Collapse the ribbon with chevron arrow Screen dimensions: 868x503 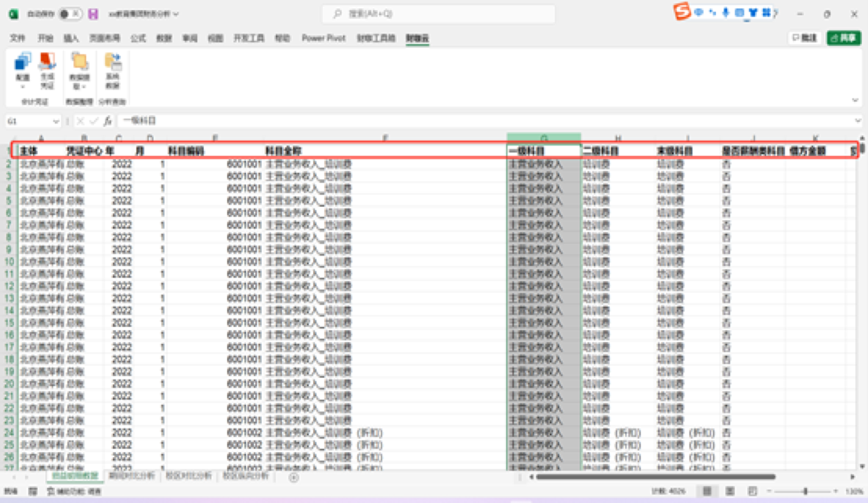pos(855,101)
